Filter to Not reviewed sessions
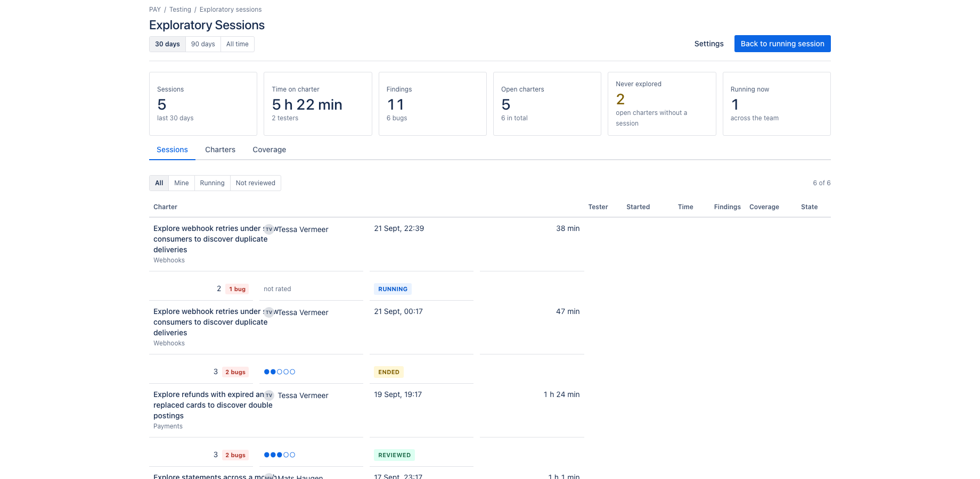980x479 pixels. 256,183
